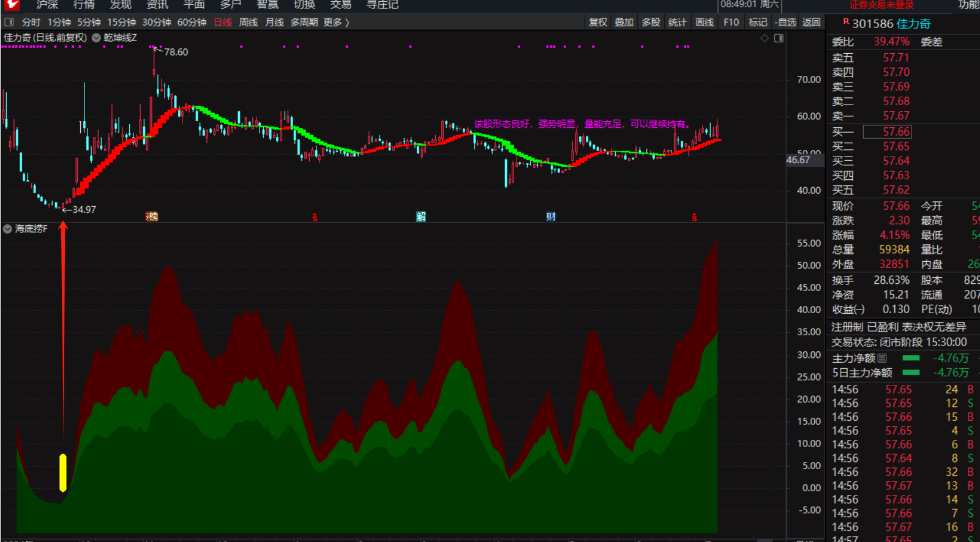Expand 更多 time period options
The image size is (980, 542).
point(336,22)
